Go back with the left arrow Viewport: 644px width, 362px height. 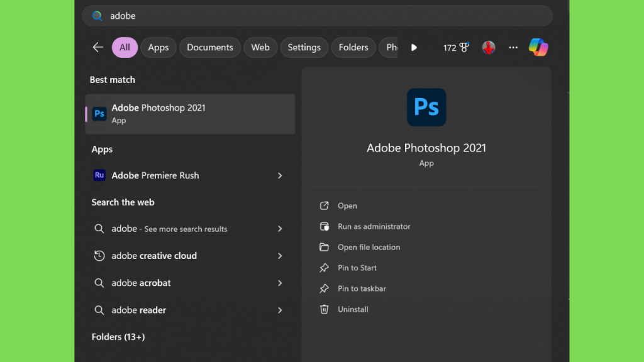tap(97, 47)
